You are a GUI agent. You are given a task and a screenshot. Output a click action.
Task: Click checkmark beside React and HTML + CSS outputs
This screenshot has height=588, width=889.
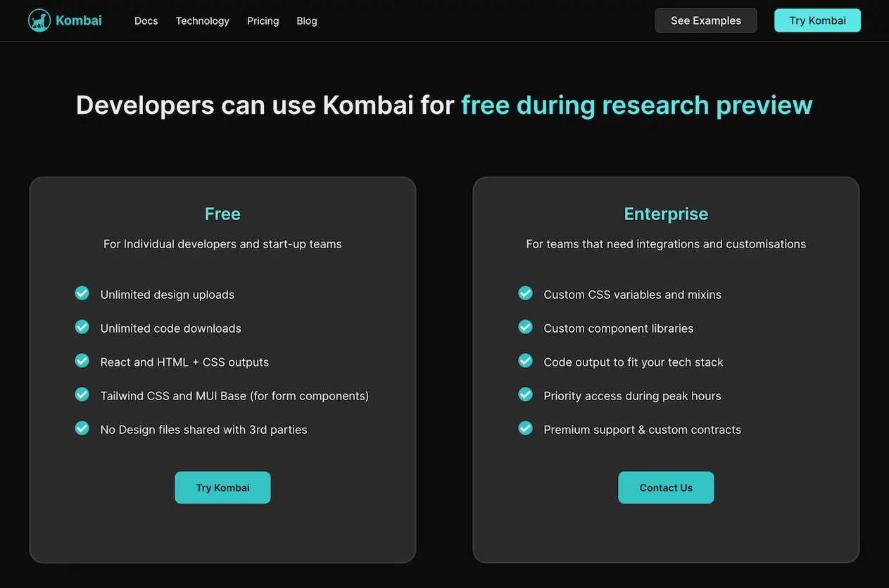pyautogui.click(x=82, y=360)
